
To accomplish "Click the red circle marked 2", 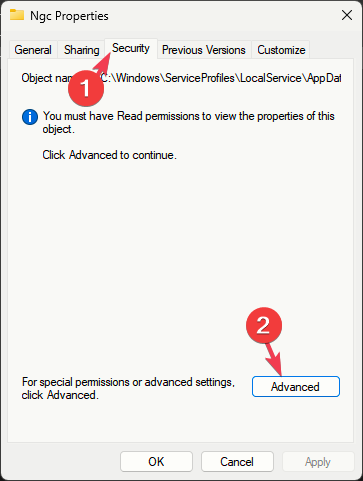I will click(x=264, y=325).
